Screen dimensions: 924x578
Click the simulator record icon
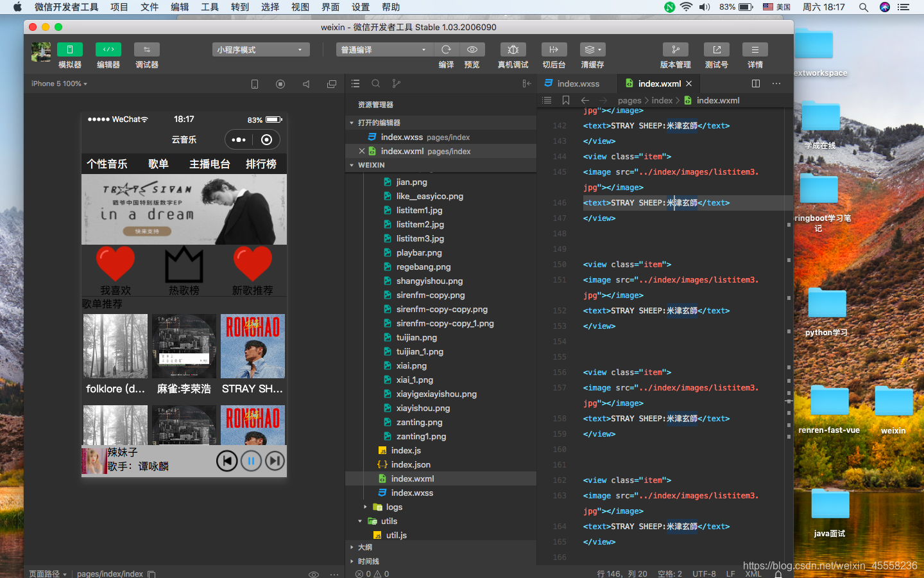[280, 84]
